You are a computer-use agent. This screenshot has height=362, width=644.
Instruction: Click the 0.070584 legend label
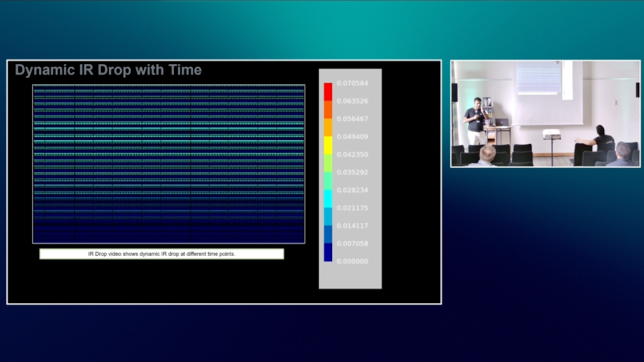coord(351,83)
